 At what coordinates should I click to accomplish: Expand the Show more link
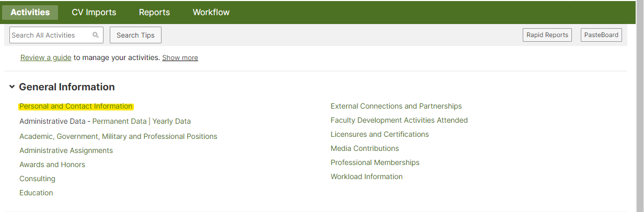click(x=180, y=57)
